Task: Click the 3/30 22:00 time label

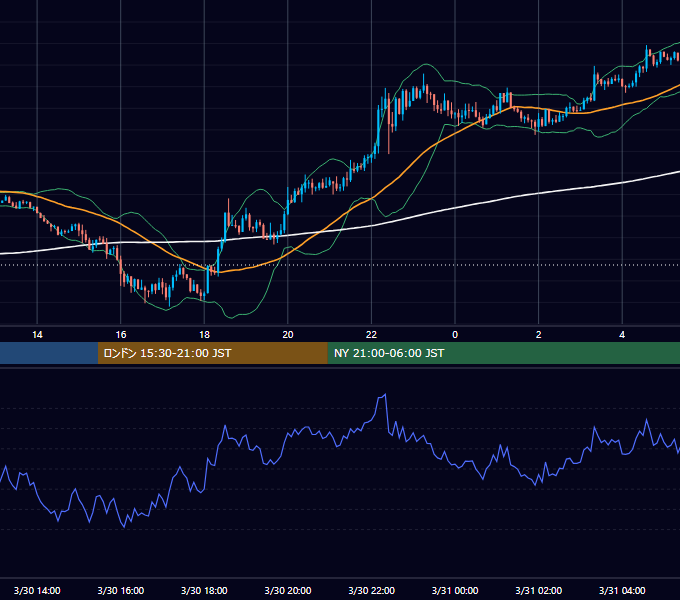Action: 371,590
